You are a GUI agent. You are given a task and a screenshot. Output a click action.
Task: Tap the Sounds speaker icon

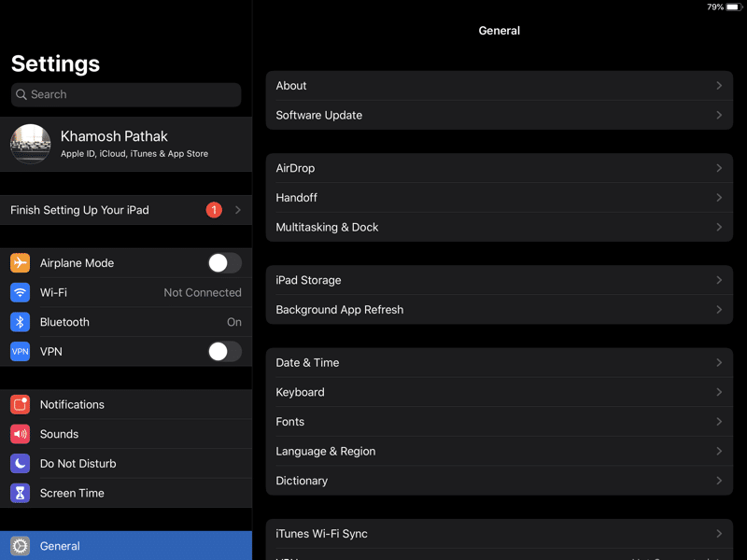point(21,434)
